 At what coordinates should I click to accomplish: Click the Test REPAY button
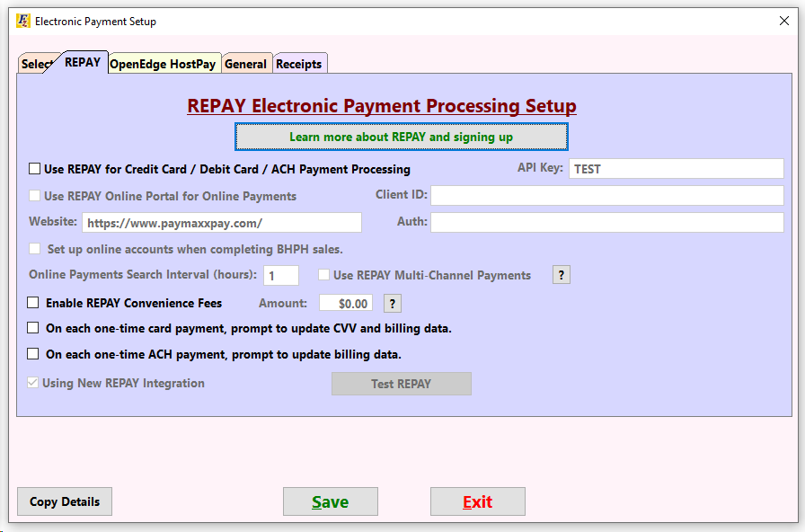(402, 384)
